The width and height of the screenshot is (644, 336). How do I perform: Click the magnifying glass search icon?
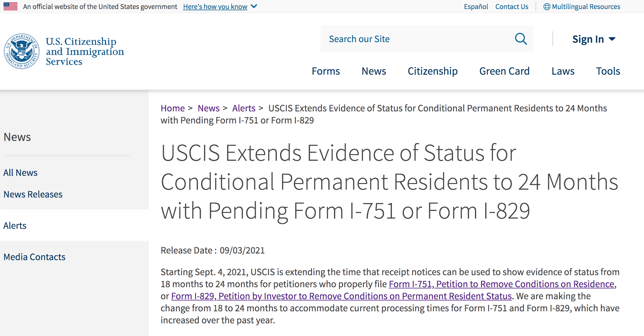pos(521,39)
